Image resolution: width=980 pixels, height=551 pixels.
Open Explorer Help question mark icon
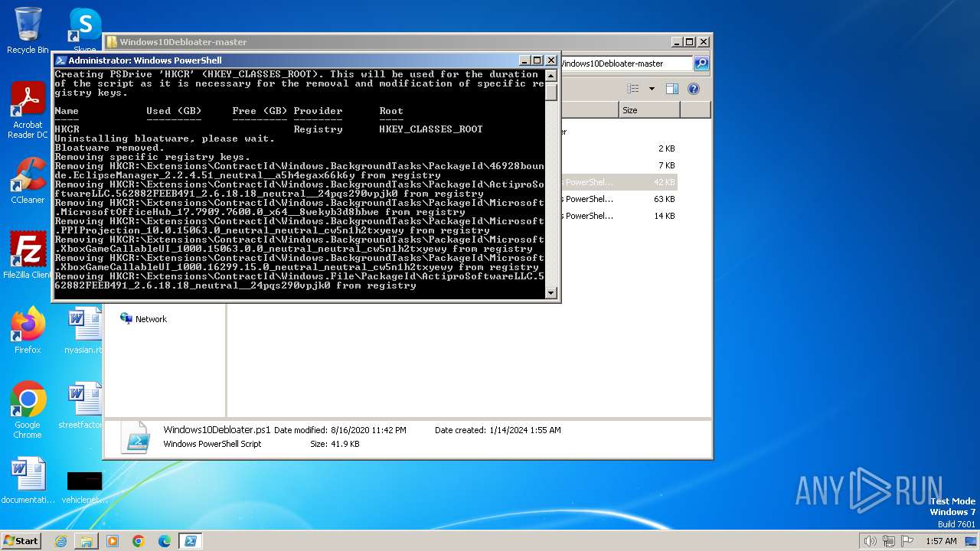[694, 89]
